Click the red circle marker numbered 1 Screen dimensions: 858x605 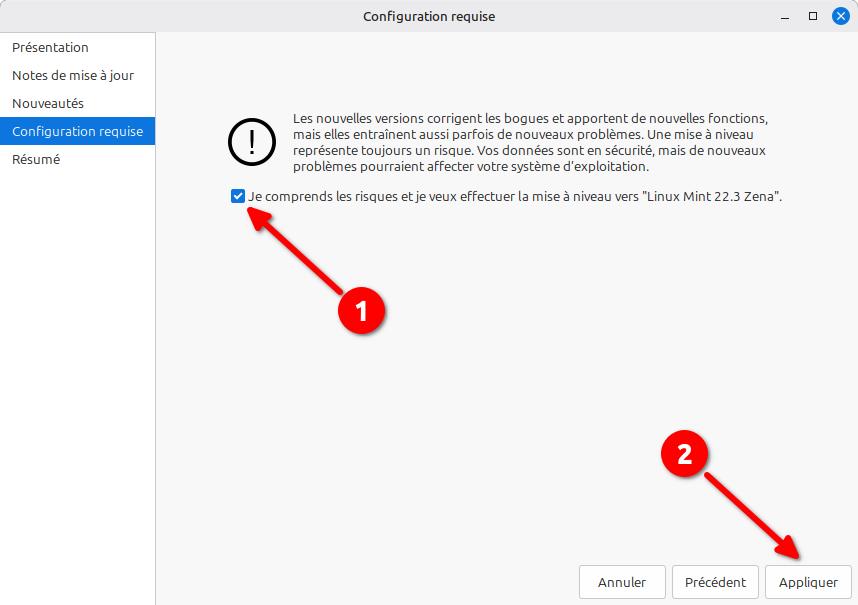pyautogui.click(x=361, y=310)
